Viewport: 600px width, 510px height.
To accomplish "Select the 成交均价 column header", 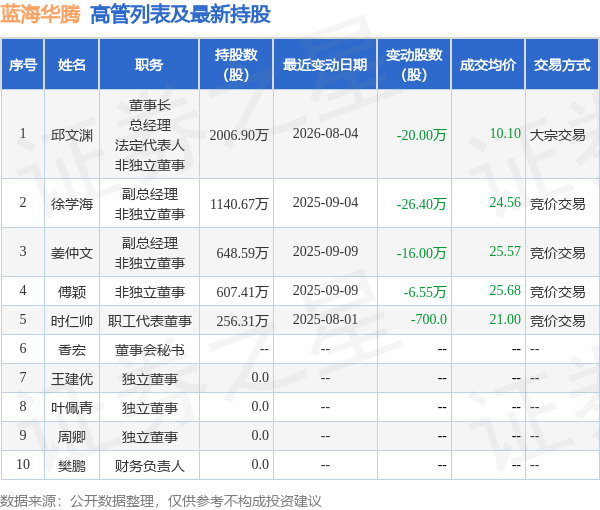I will click(488, 65).
